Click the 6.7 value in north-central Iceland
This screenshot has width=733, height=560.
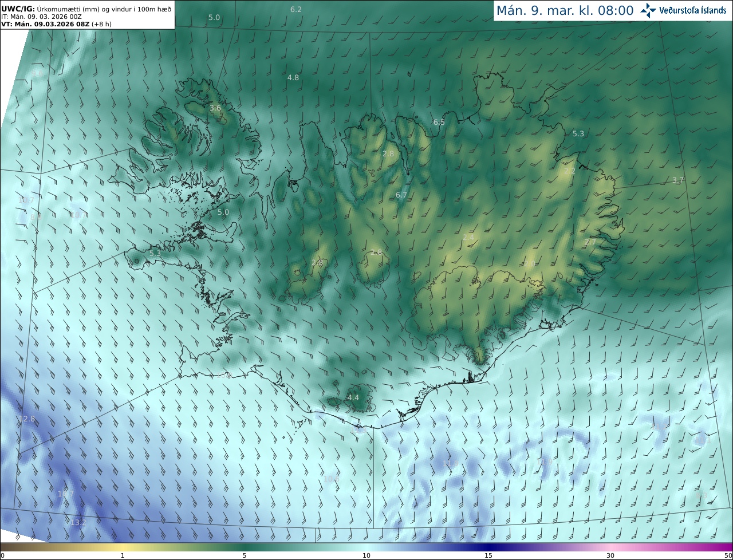coord(401,195)
